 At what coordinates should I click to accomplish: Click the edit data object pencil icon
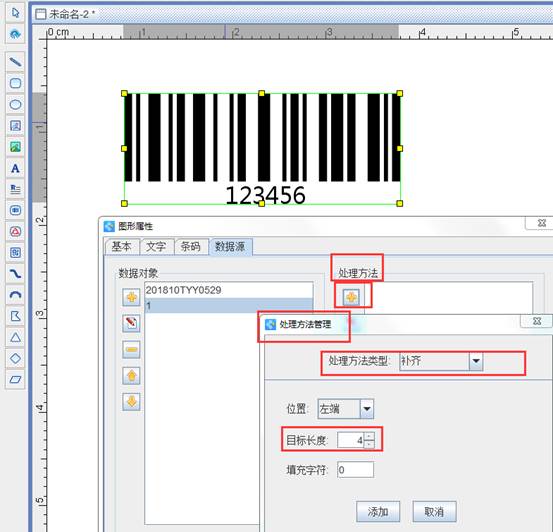click(x=132, y=323)
